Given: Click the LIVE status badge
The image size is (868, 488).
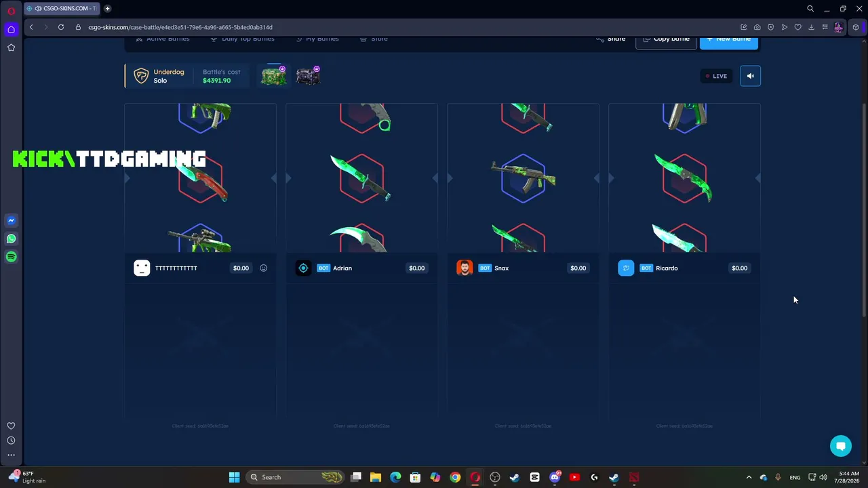Looking at the screenshot, I should tap(715, 76).
